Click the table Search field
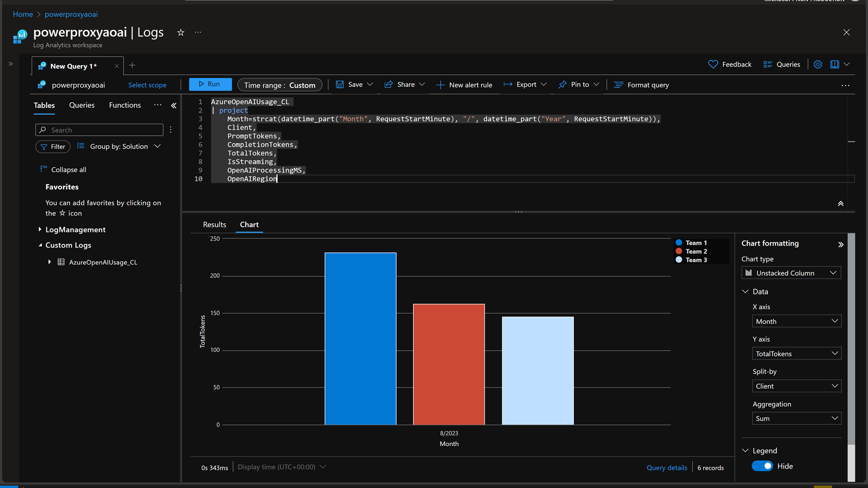Image resolution: width=868 pixels, height=488 pixels. (x=99, y=130)
